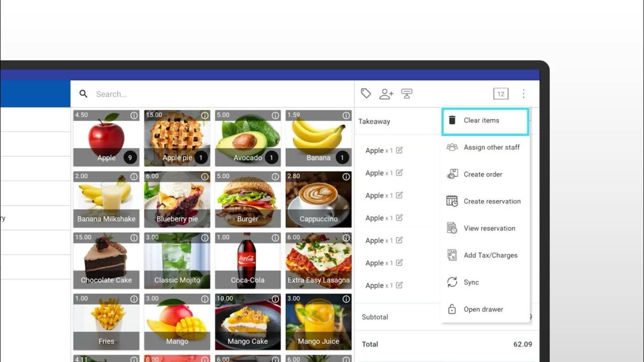Click the three-dot more options menu

pyautogui.click(x=523, y=94)
